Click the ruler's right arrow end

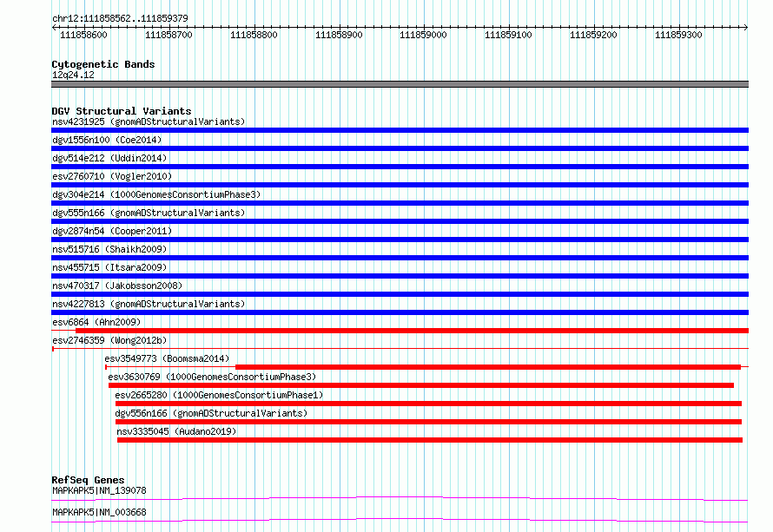pyautogui.click(x=746, y=27)
